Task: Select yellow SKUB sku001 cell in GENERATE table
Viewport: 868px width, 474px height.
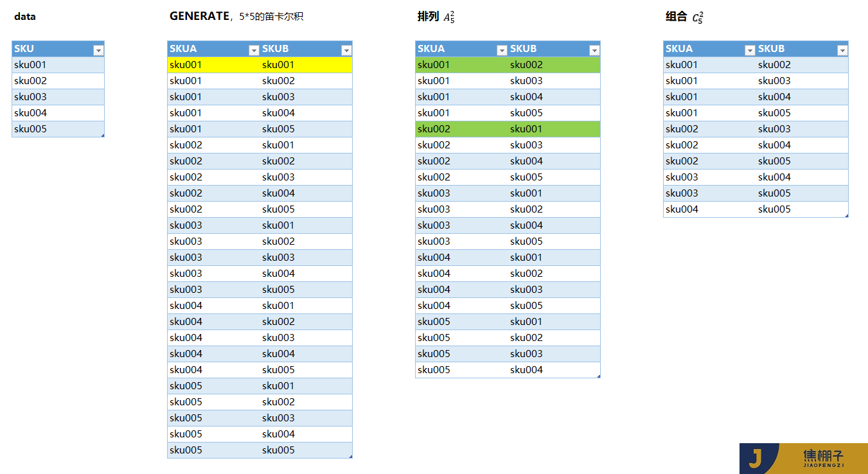Action: click(x=306, y=65)
